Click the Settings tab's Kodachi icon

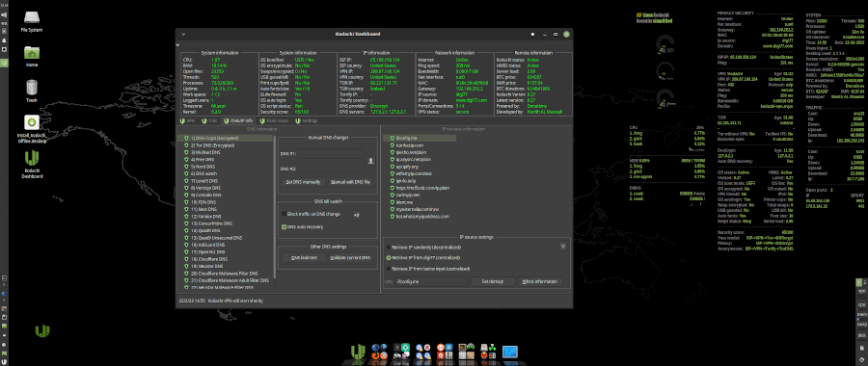pos(297,120)
